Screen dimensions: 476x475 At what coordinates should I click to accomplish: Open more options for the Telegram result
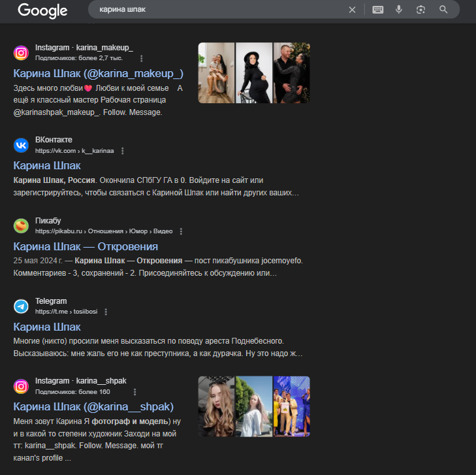coord(106,312)
